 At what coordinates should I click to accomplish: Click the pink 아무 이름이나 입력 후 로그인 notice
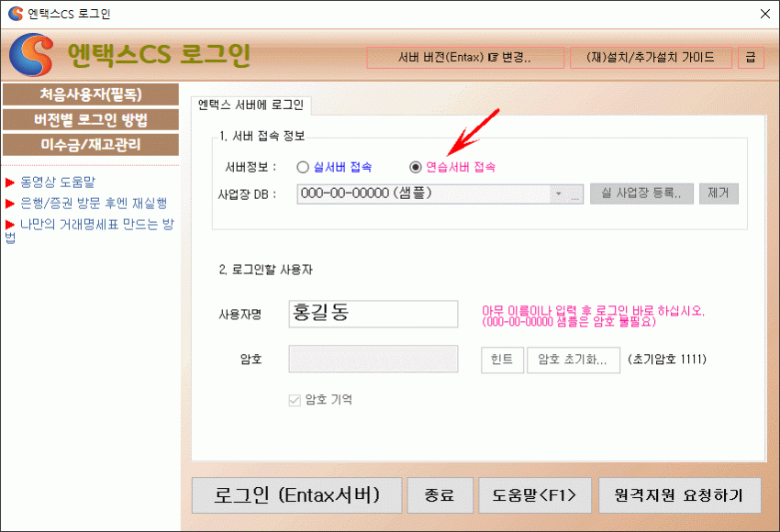tap(593, 316)
